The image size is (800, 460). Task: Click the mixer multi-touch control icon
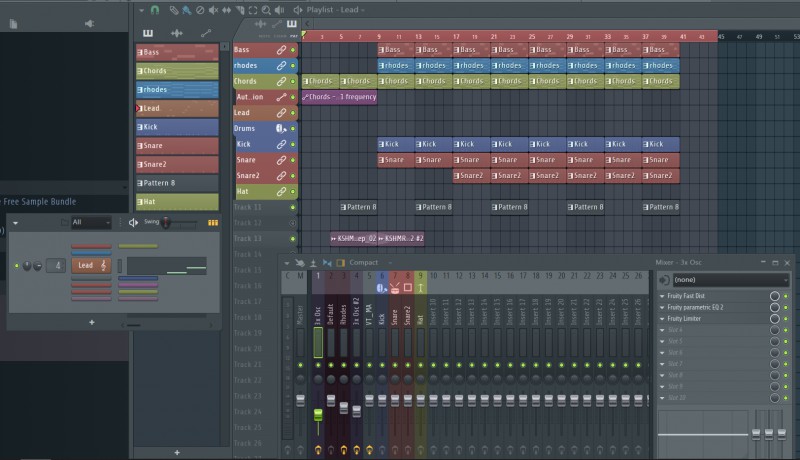pyautogui.click(x=300, y=263)
